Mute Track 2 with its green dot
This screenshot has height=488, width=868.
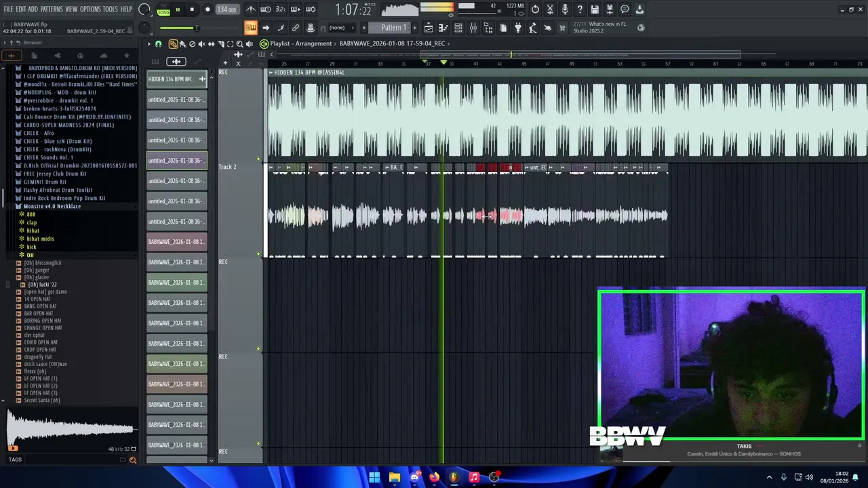point(258,254)
